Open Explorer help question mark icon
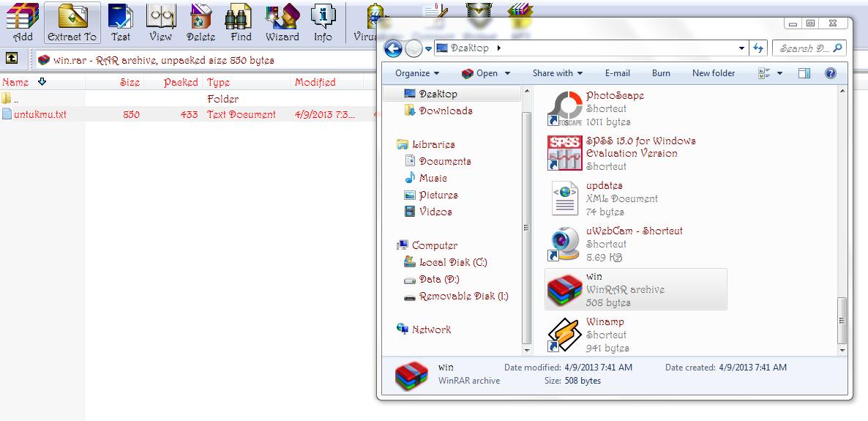Image resolution: width=868 pixels, height=421 pixels. 831,73
